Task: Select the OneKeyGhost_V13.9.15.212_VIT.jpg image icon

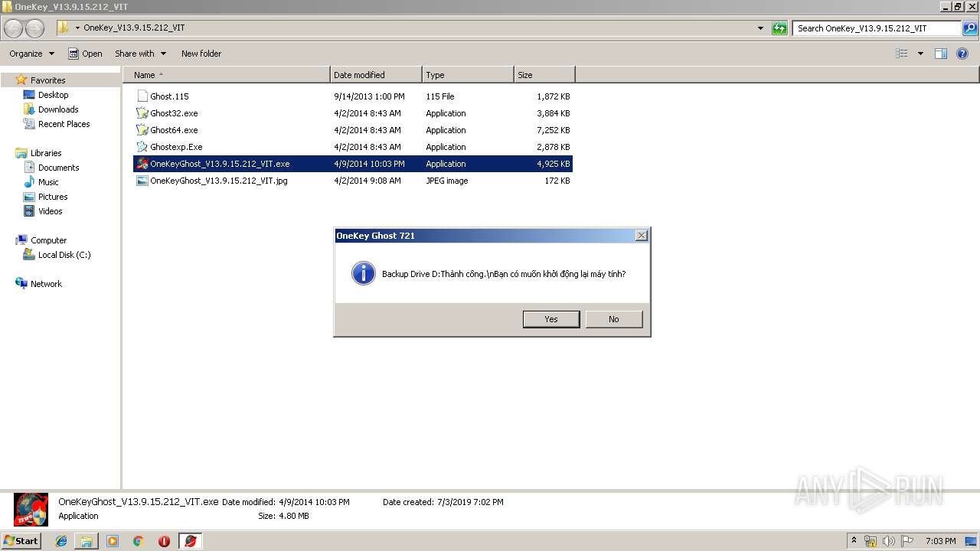Action: tap(142, 181)
